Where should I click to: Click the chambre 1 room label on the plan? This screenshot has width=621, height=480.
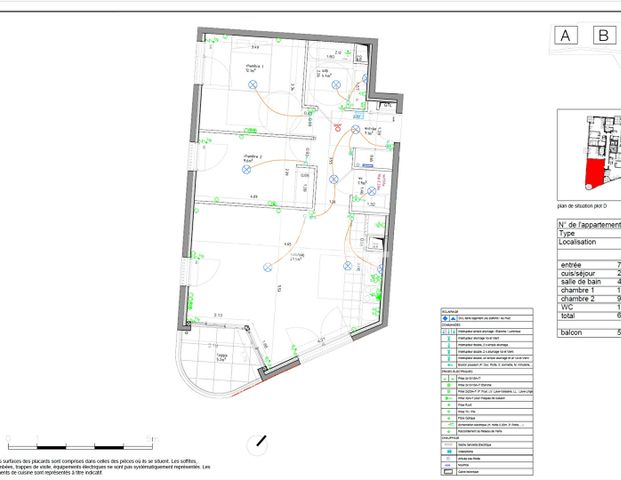tap(254, 69)
